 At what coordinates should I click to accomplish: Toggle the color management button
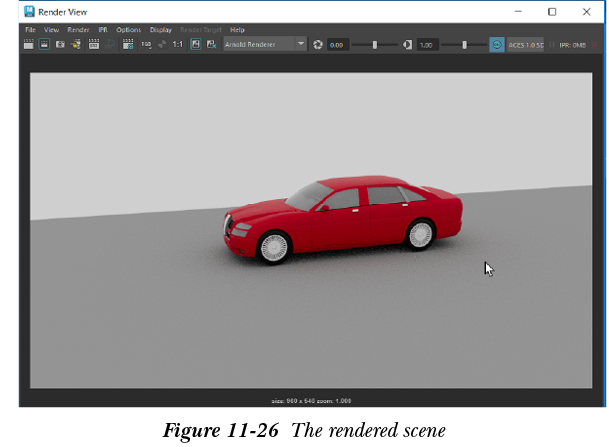[x=497, y=45]
